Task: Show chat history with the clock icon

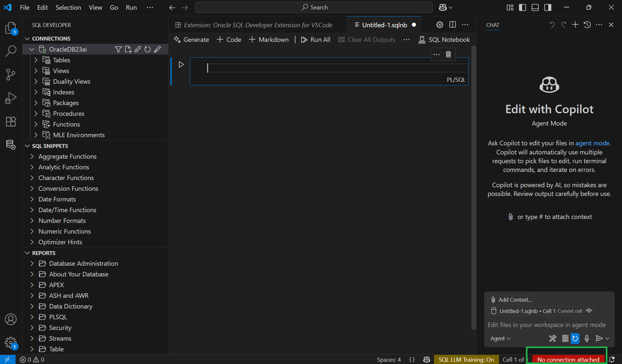Action: click(587, 25)
